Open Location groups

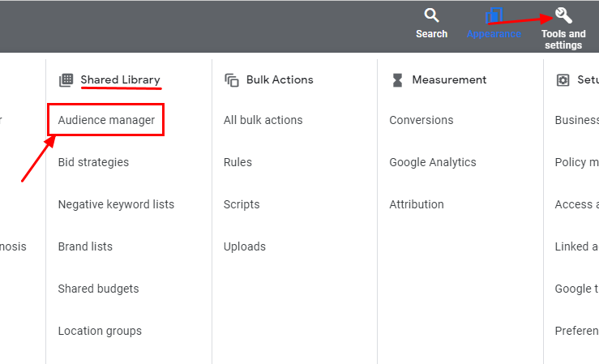click(x=100, y=331)
